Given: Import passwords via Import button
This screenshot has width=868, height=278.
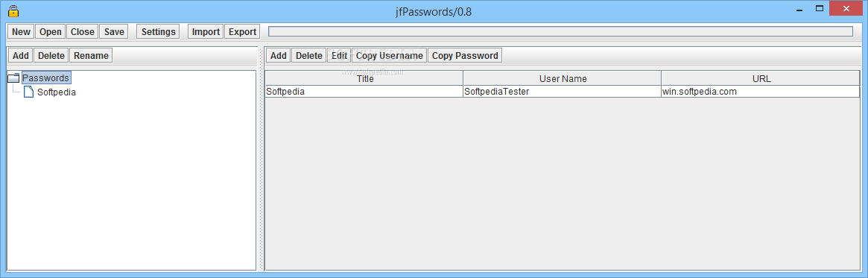Looking at the screenshot, I should (x=206, y=31).
